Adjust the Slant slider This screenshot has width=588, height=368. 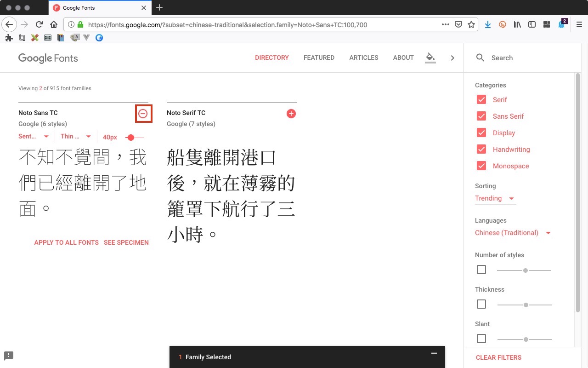click(x=525, y=339)
